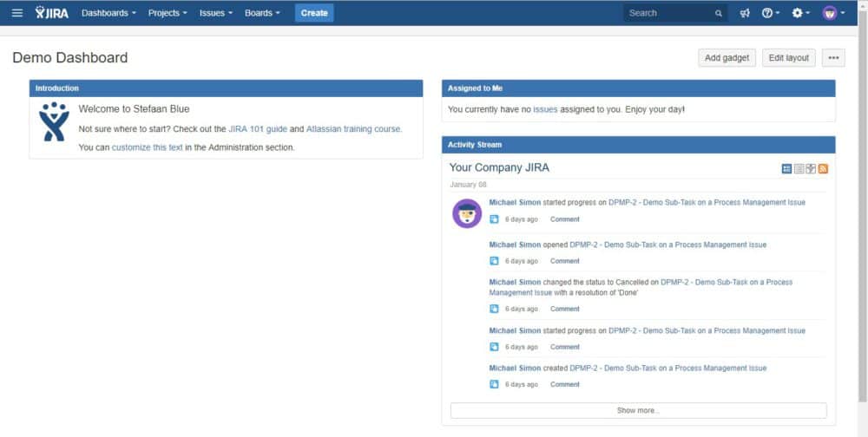Click Comment on first started progress entry

[x=565, y=219]
